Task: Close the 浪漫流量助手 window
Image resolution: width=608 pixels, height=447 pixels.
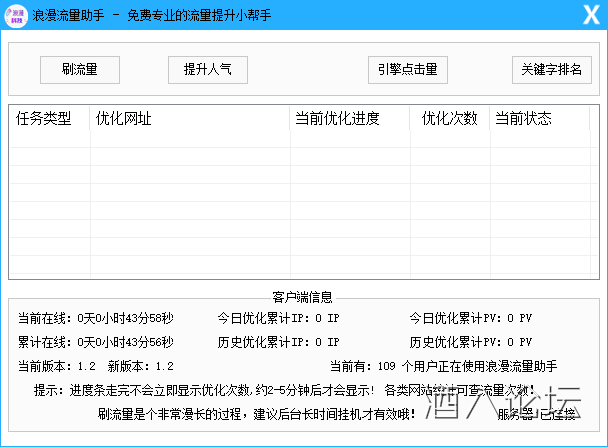Action: click(x=591, y=17)
